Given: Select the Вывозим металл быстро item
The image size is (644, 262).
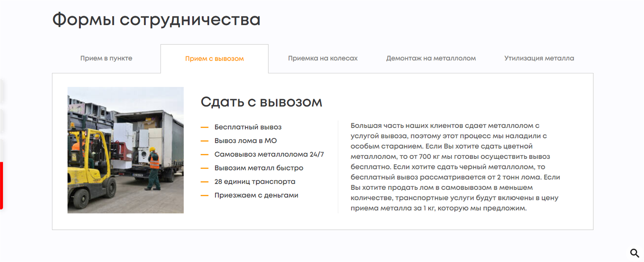Looking at the screenshot, I should click(x=259, y=168).
